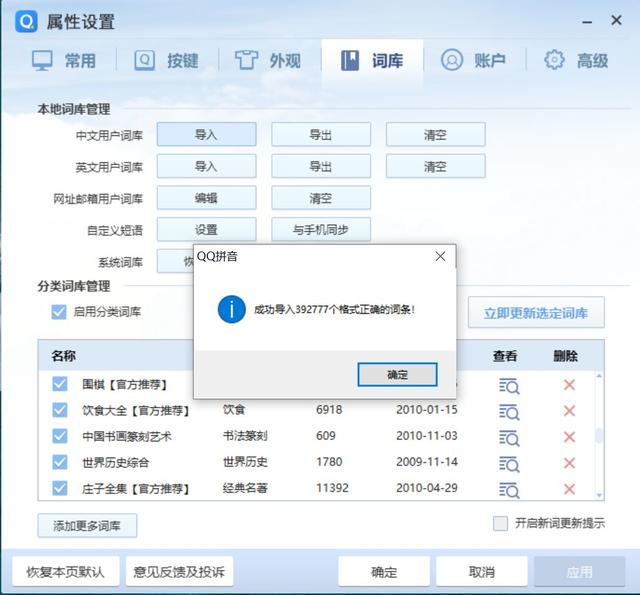Click the 应用 button
Image resolution: width=640 pixels, height=595 pixels.
click(x=580, y=571)
